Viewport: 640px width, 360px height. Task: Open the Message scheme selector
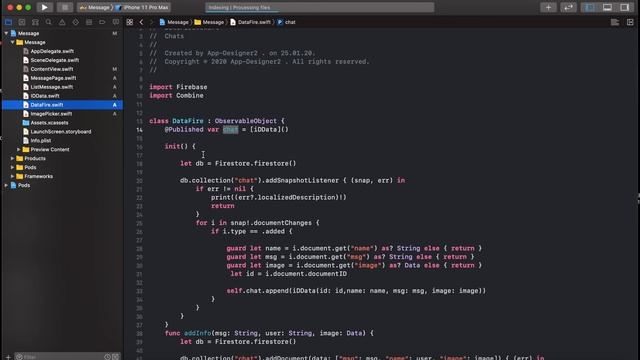[94, 7]
